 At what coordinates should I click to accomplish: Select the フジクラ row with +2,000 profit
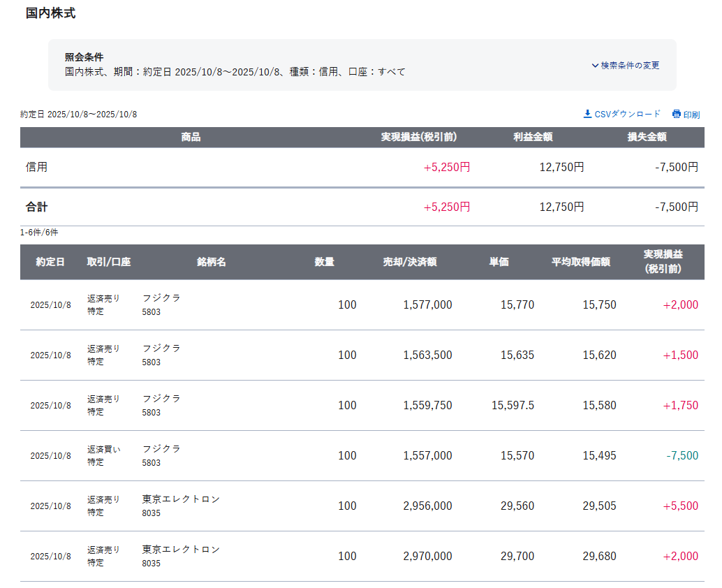coord(161,298)
